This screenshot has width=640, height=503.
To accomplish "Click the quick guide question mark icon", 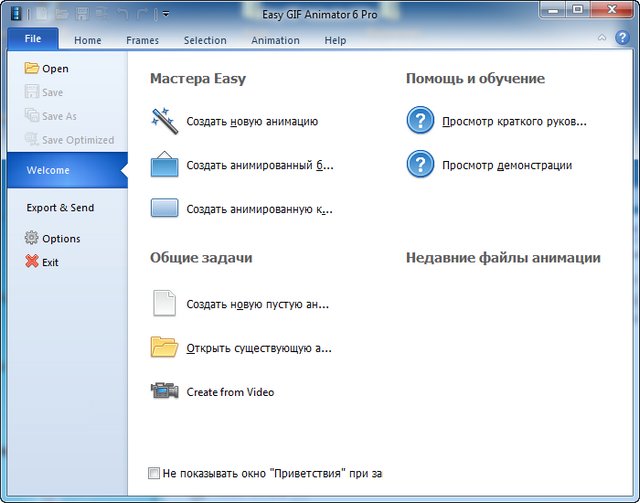I will (420, 121).
